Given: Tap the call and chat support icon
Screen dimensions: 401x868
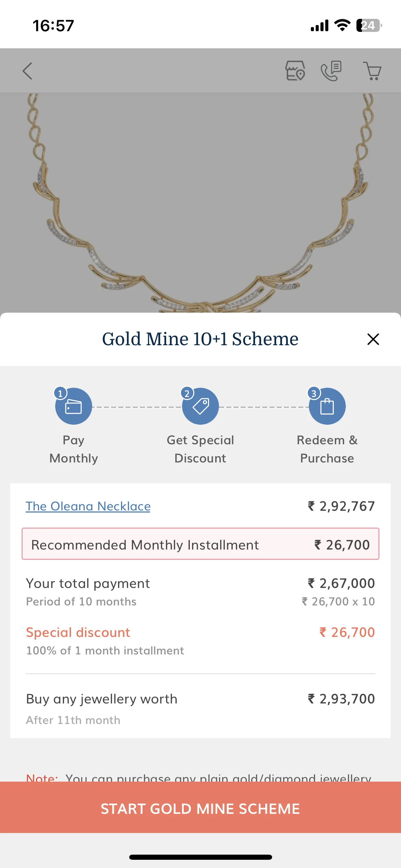Looking at the screenshot, I should point(331,71).
